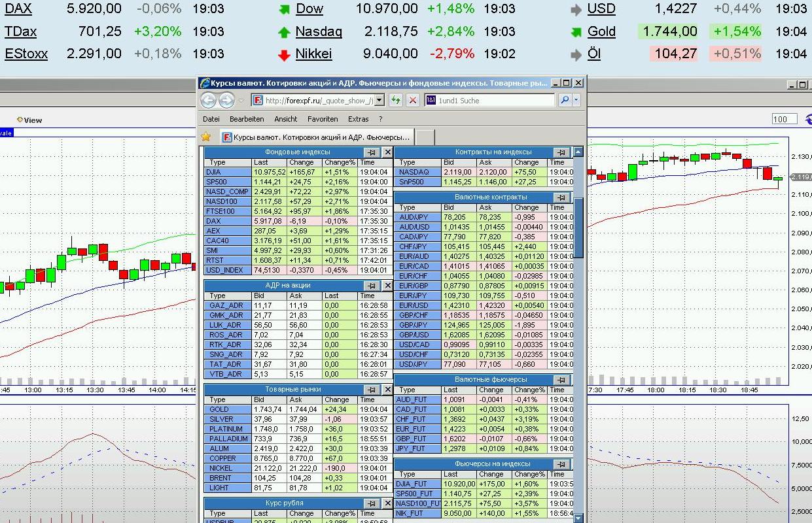Click the search magnifier button
The height and width of the screenshot is (523, 812).
point(565,100)
